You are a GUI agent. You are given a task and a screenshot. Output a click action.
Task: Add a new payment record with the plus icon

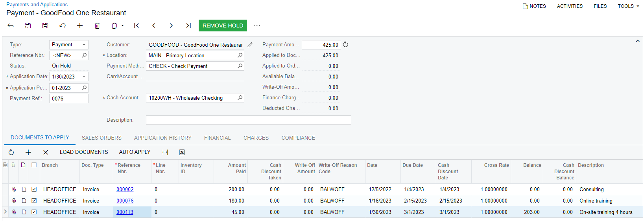click(x=80, y=26)
